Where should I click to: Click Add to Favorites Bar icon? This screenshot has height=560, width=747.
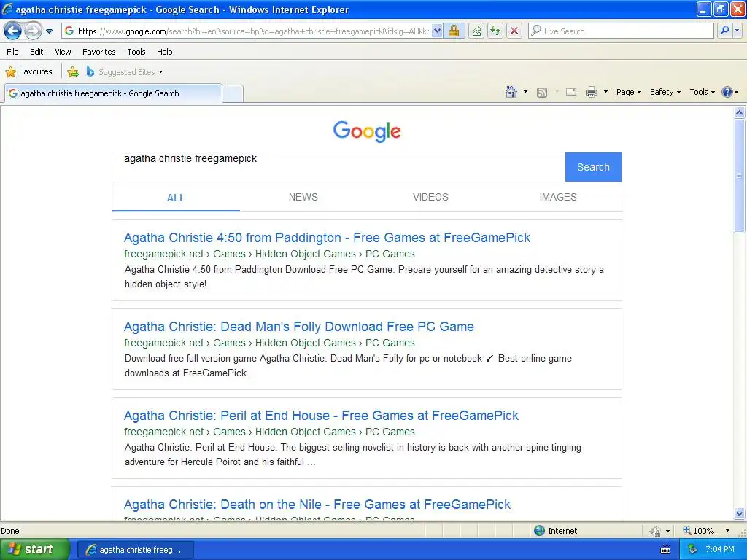click(x=73, y=72)
